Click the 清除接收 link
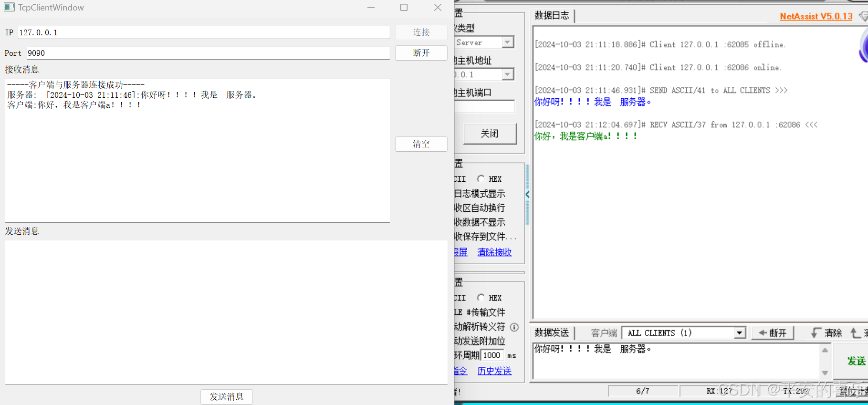Image resolution: width=868 pixels, height=405 pixels. (x=494, y=252)
